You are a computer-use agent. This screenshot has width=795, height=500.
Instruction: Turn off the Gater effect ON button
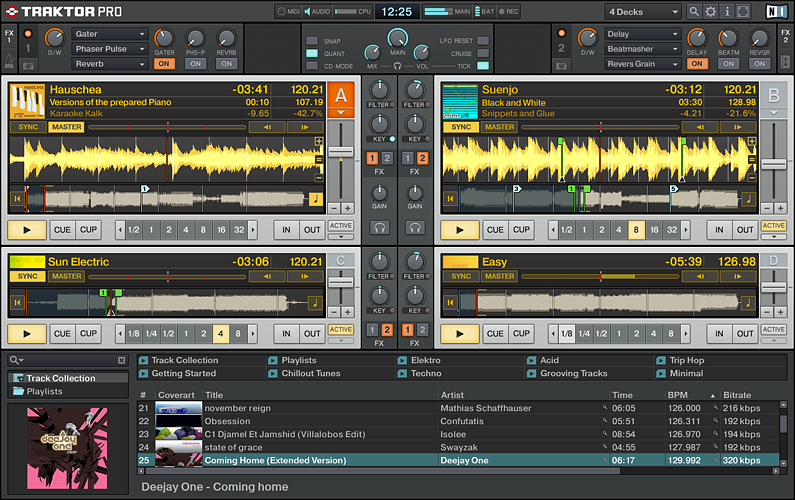coord(164,63)
